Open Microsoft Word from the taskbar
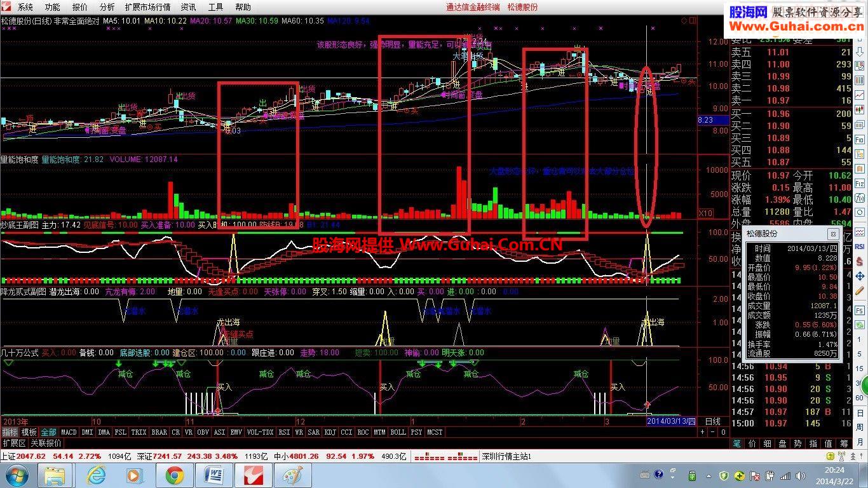 click(x=214, y=475)
